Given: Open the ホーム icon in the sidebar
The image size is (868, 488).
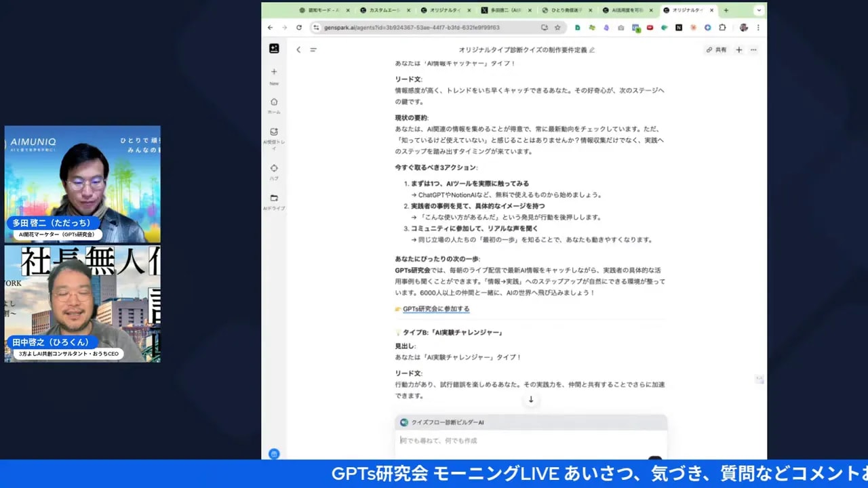Looking at the screenshot, I should [274, 102].
